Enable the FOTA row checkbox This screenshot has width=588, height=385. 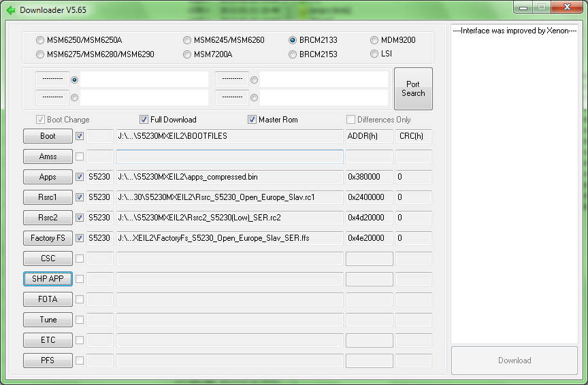pyautogui.click(x=80, y=299)
